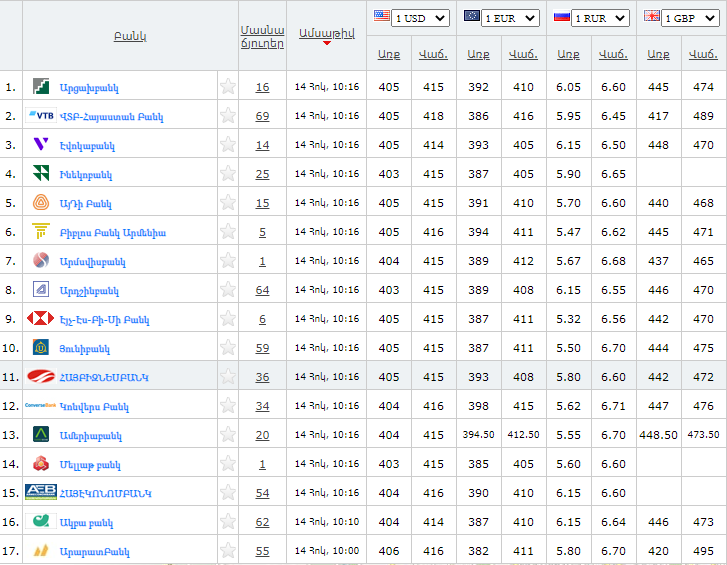This screenshot has height=565, width=727.
Task: Click the red HSBC logo icon
Action: coord(41,319)
